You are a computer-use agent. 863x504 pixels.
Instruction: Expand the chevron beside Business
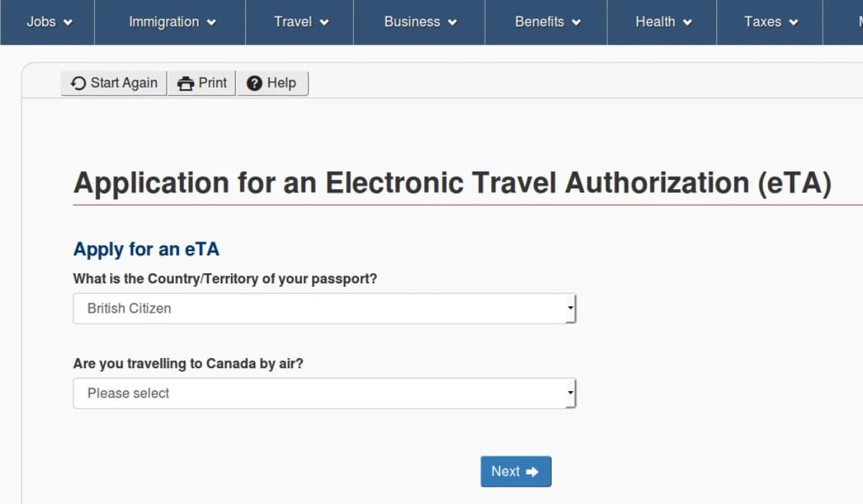[452, 22]
